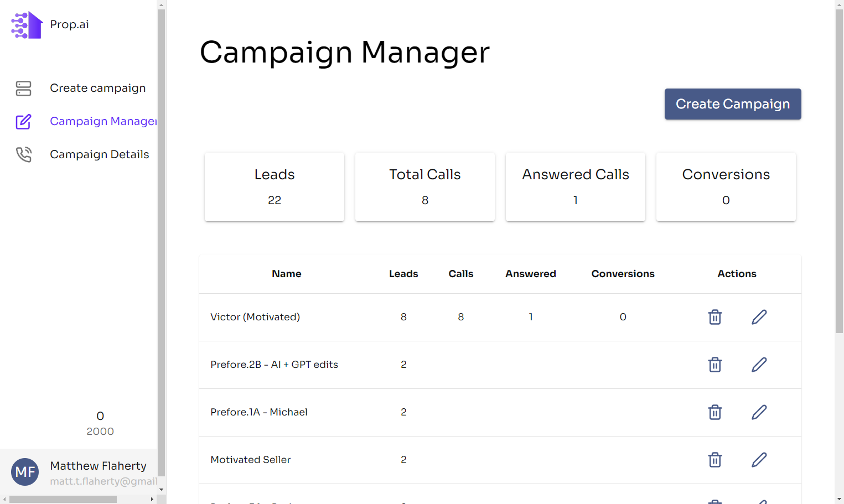This screenshot has width=844, height=504.
Task: Select the Motivated Seller campaign name
Action: click(x=251, y=460)
